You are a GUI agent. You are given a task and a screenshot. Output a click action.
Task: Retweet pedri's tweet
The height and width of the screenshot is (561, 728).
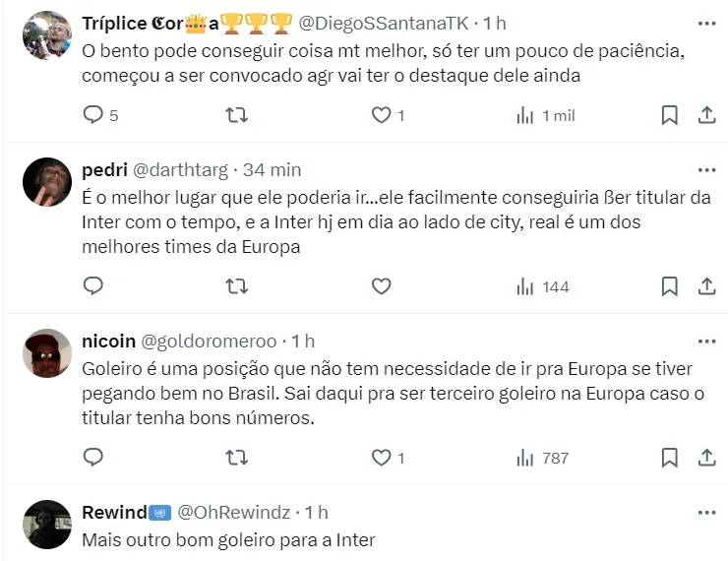[237, 286]
